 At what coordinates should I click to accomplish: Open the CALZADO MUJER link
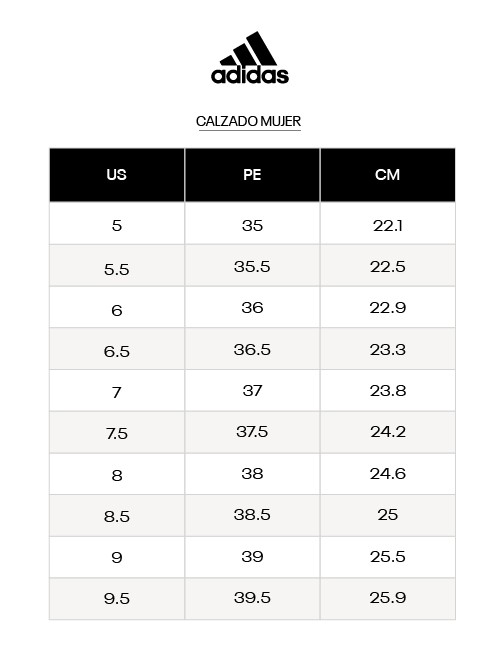pyautogui.click(x=248, y=121)
